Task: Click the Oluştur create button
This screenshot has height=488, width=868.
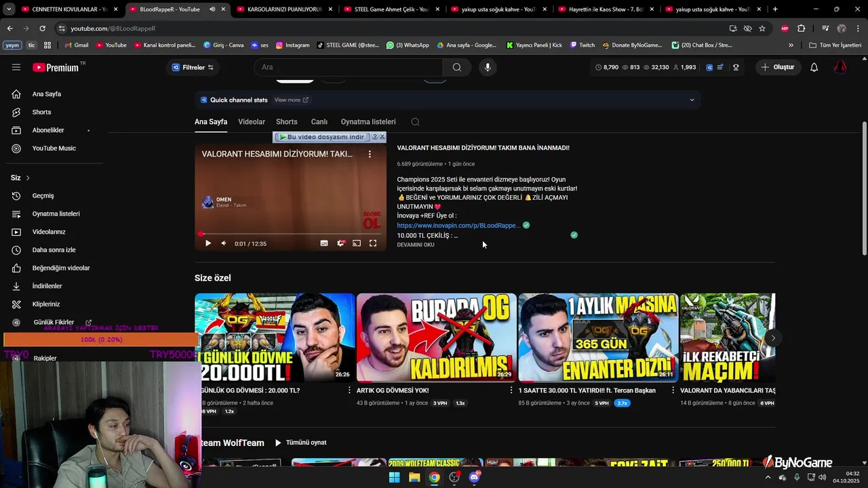Action: click(x=777, y=67)
